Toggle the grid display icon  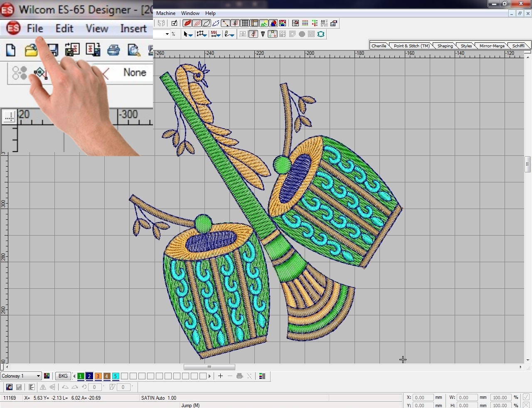(x=245, y=23)
